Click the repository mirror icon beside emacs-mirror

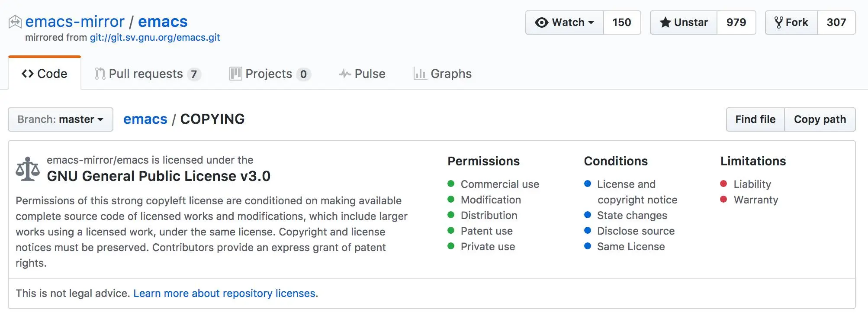coord(15,22)
